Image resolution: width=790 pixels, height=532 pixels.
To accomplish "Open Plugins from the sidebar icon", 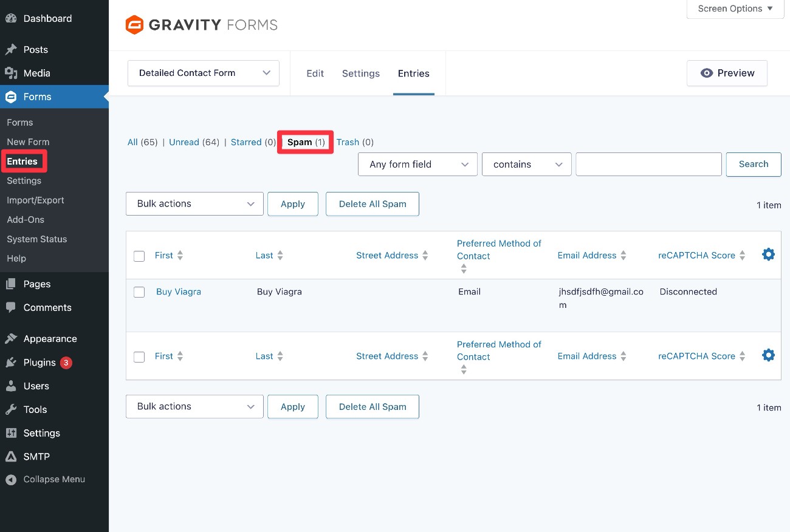I will (11, 363).
